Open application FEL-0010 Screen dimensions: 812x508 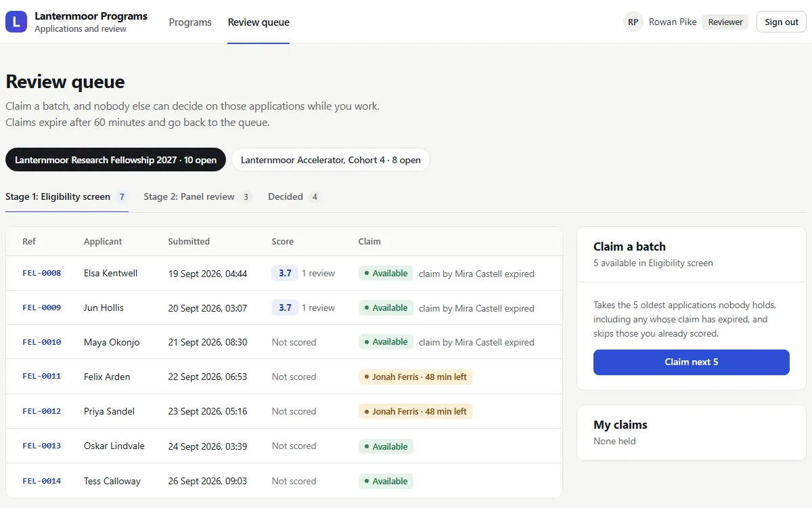[x=42, y=343]
